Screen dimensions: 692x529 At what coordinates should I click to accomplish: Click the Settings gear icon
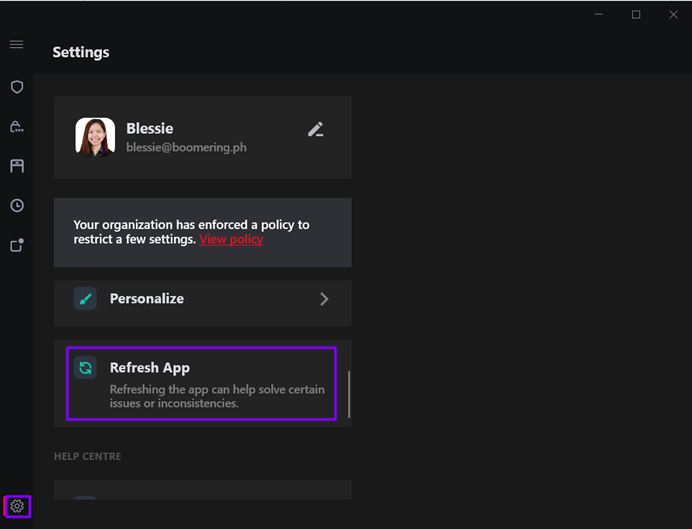(x=17, y=506)
